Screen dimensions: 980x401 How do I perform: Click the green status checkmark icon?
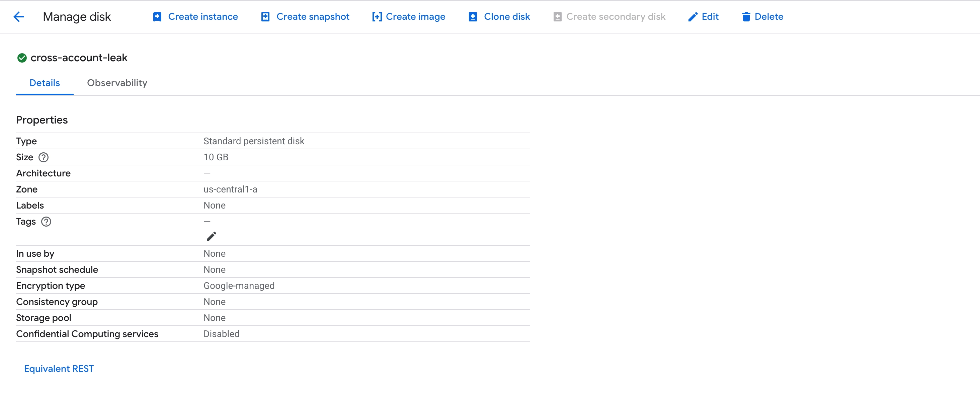click(22, 58)
